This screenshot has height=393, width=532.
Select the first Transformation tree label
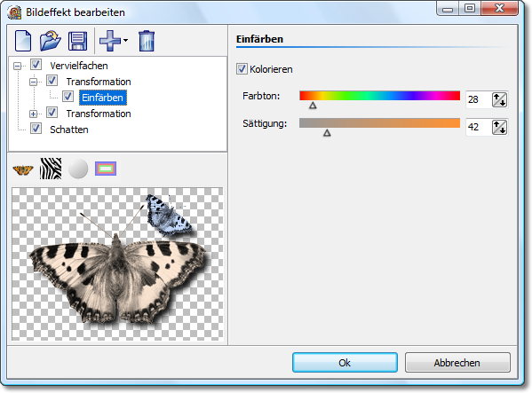[99, 82]
